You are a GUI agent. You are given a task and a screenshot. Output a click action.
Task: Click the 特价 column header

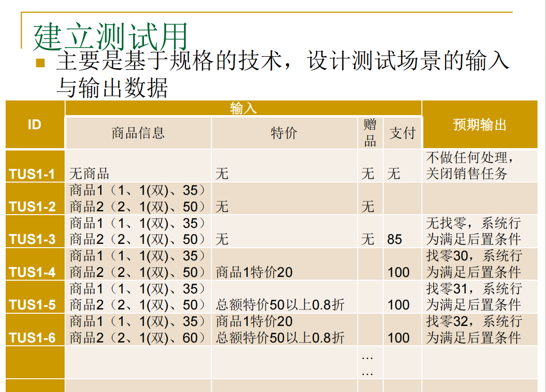284,133
